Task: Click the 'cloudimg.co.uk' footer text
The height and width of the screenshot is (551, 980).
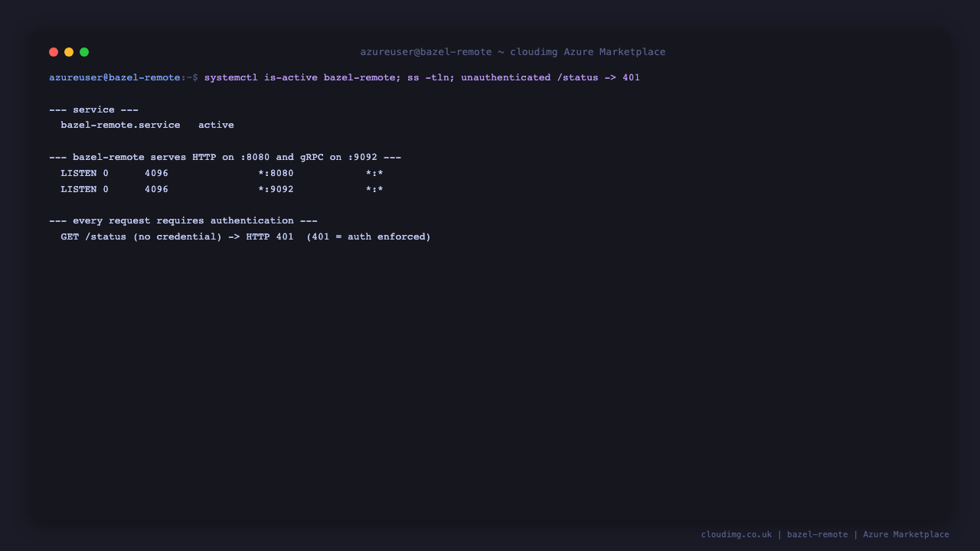Action: coord(737,534)
